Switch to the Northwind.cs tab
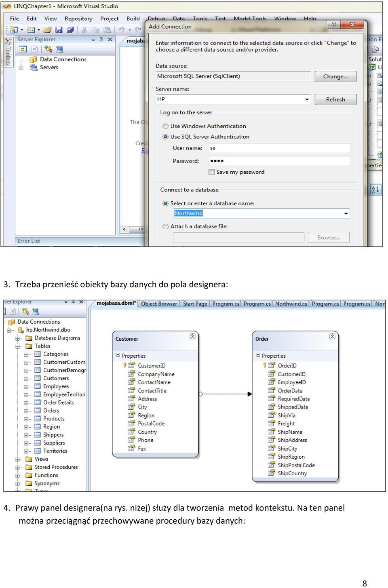This screenshot has height=588, width=388. [x=291, y=304]
